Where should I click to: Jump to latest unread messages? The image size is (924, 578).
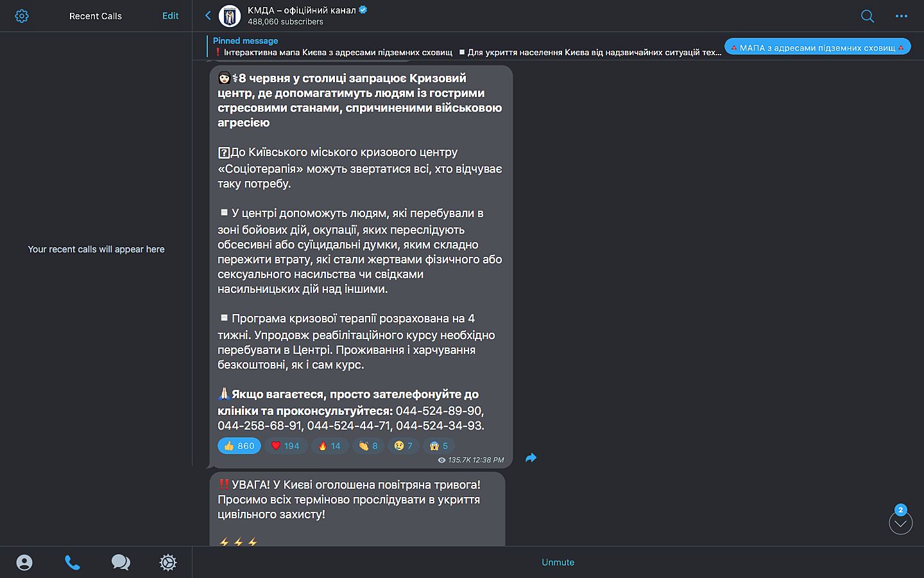tap(901, 523)
